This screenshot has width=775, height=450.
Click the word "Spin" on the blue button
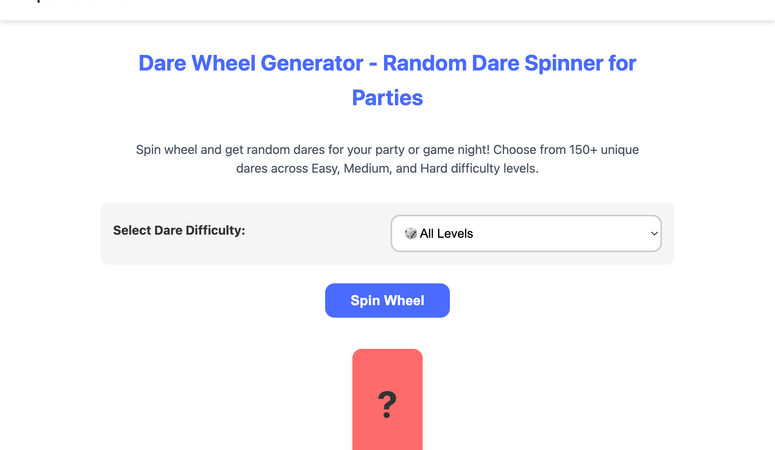(x=367, y=300)
